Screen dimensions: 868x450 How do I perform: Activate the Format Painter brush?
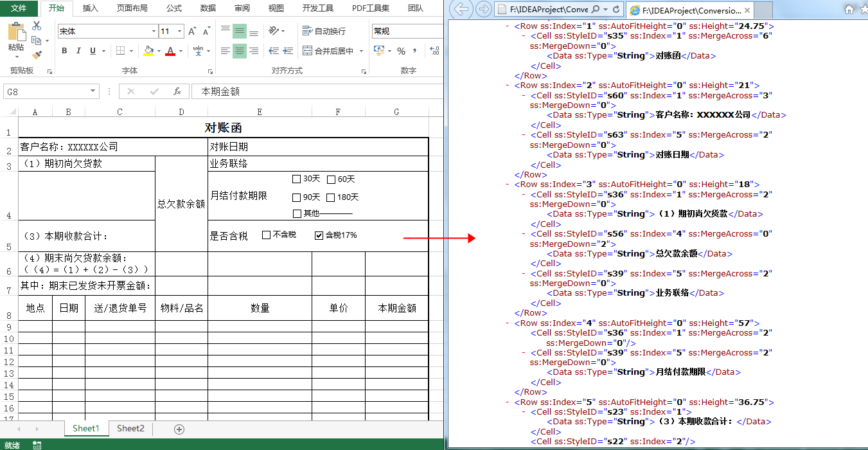pyautogui.click(x=37, y=55)
